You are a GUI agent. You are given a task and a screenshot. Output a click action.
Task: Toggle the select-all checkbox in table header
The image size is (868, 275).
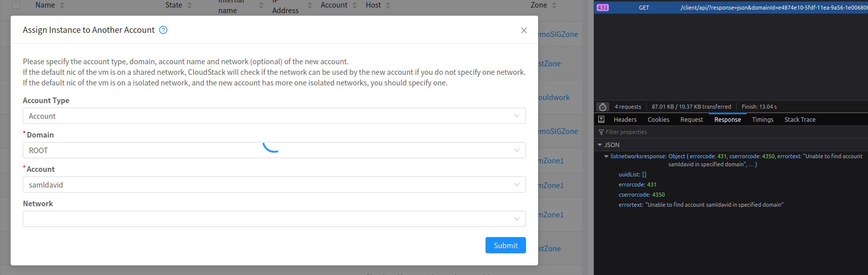tap(16, 5)
